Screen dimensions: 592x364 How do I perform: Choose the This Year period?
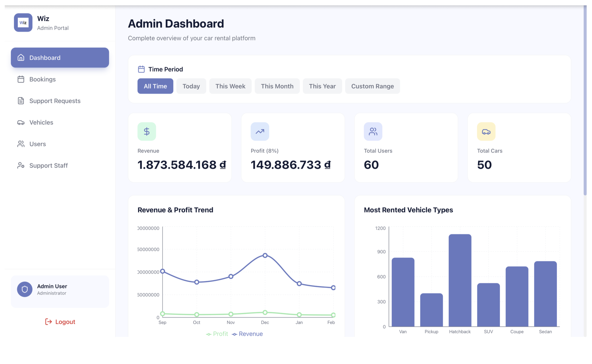click(322, 86)
